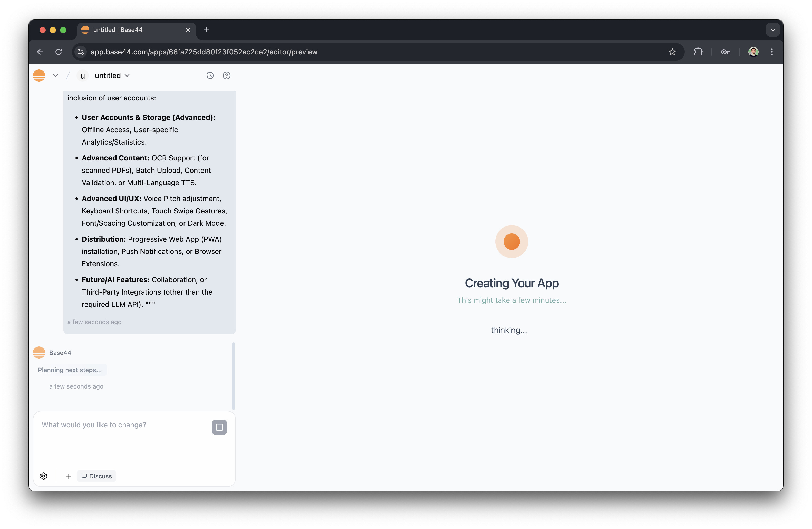Click the chat panel scrollbar
This screenshot has width=812, height=529.
(233, 375)
